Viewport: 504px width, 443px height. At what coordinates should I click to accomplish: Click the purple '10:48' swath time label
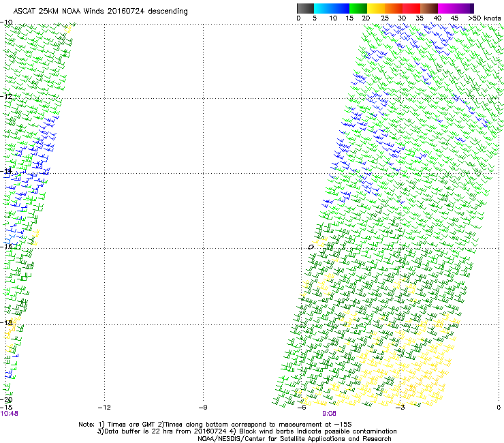[x=9, y=414]
